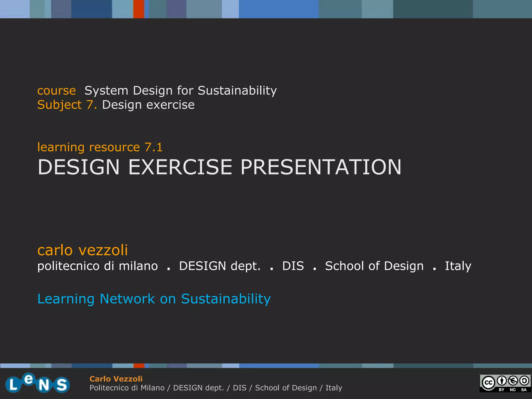Click the title 'DESIGN EXERCISE PRESENTATION'

coord(220,167)
